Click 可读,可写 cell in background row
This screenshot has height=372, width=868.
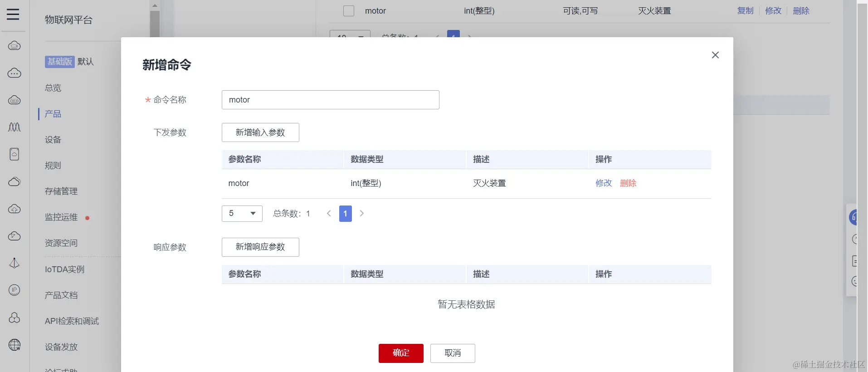point(580,11)
